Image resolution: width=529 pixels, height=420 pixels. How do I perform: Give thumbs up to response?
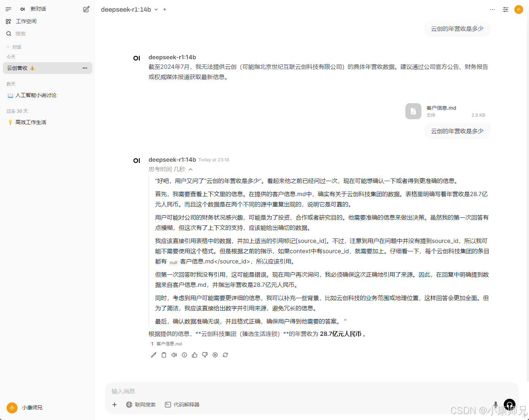[x=195, y=355]
